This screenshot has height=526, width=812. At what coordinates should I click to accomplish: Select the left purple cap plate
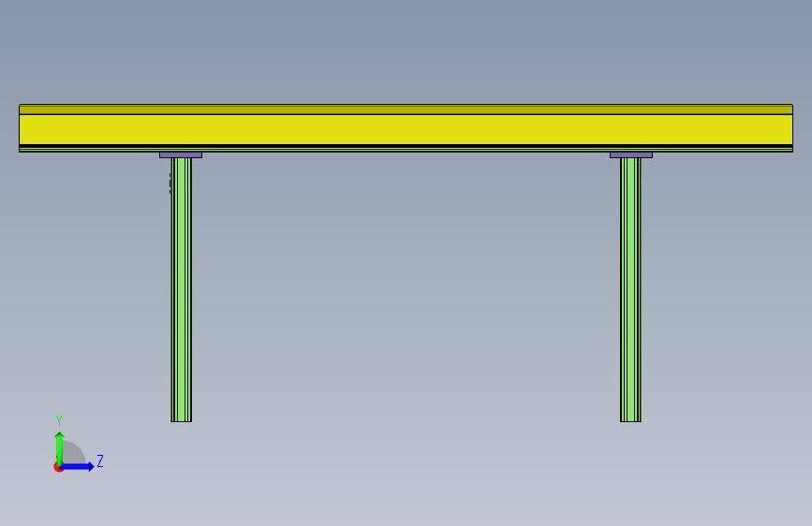tap(181, 154)
